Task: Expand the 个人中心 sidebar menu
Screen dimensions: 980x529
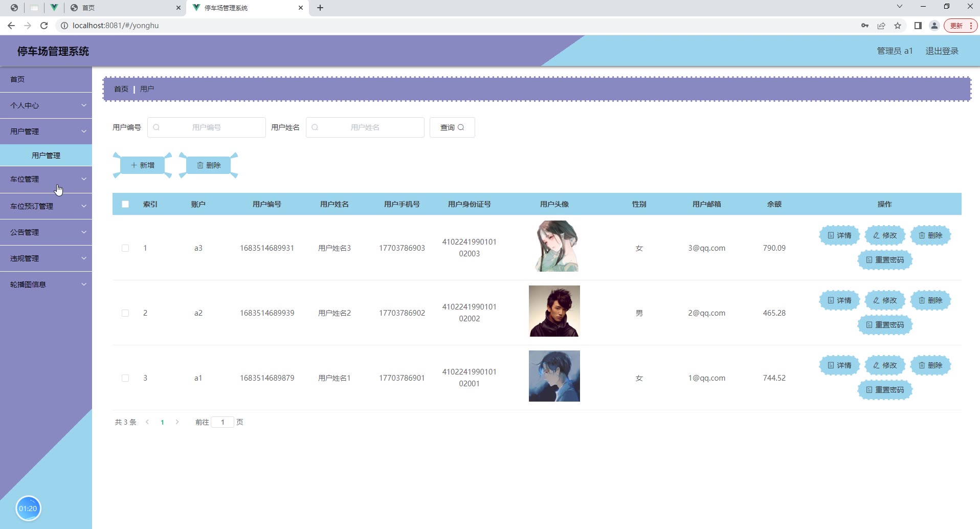Action: point(46,105)
